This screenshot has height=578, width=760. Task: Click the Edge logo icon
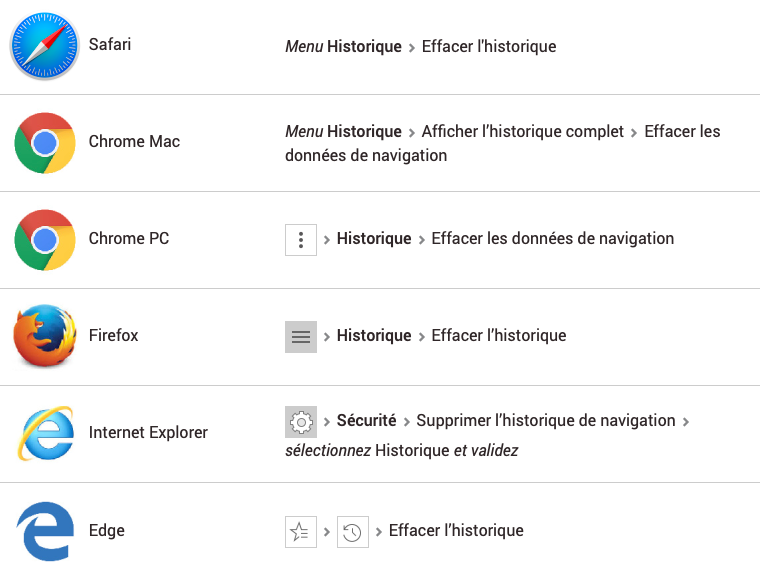(x=46, y=531)
